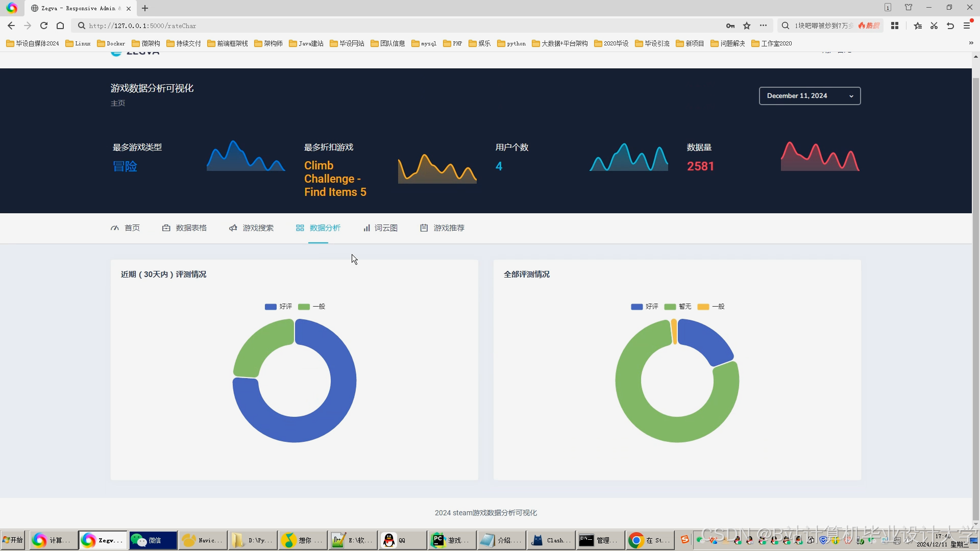Open the saved passwords key icon in address bar

click(730, 26)
